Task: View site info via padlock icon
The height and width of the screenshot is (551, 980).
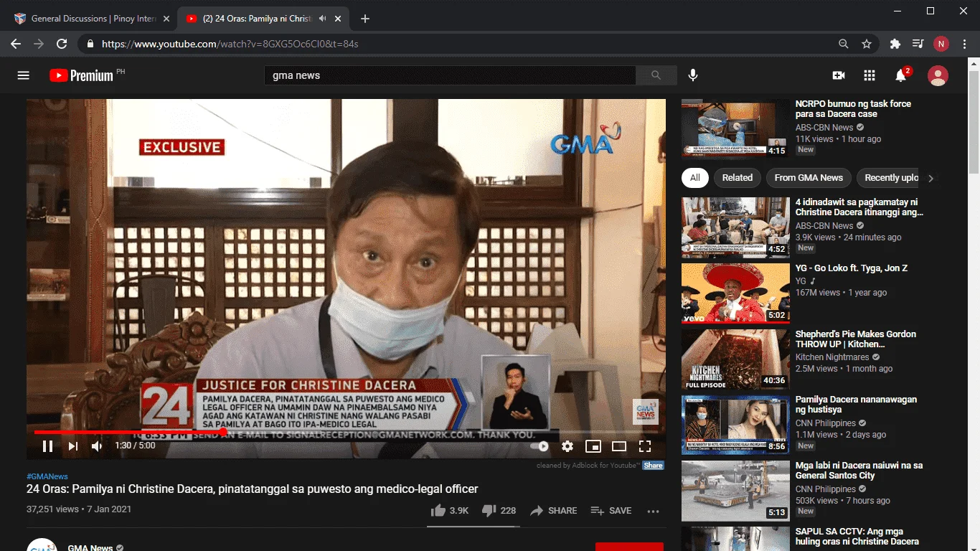Action: tap(90, 44)
